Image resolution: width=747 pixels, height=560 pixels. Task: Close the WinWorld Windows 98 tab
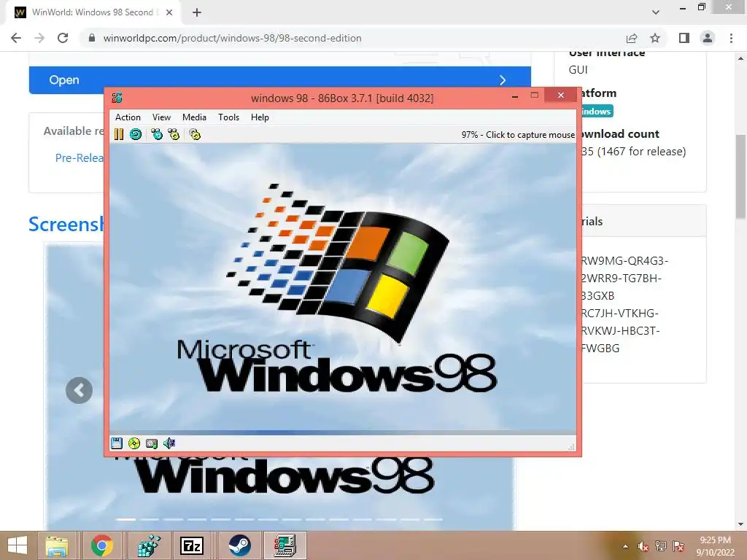coord(169,12)
